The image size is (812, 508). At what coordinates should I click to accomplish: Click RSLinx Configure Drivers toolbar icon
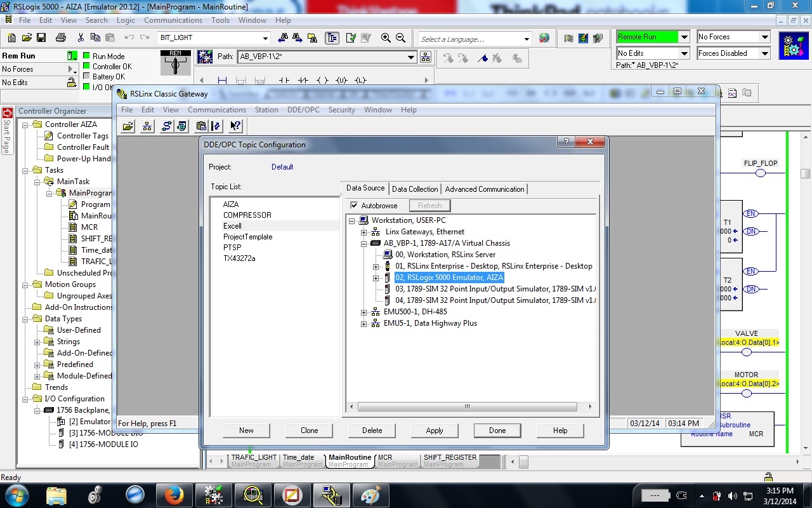pos(166,126)
